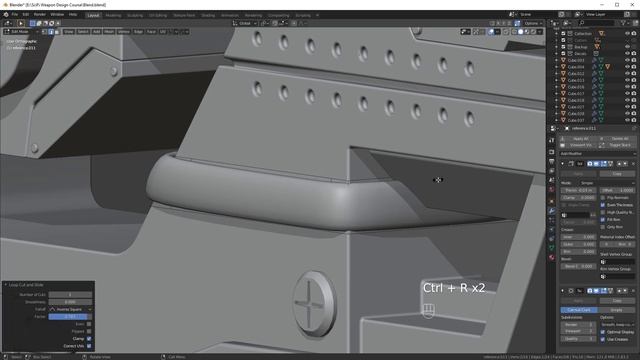This screenshot has height=360, width=640.
Task: Collapse the Subdivision modifier panel
Action: click(x=563, y=291)
